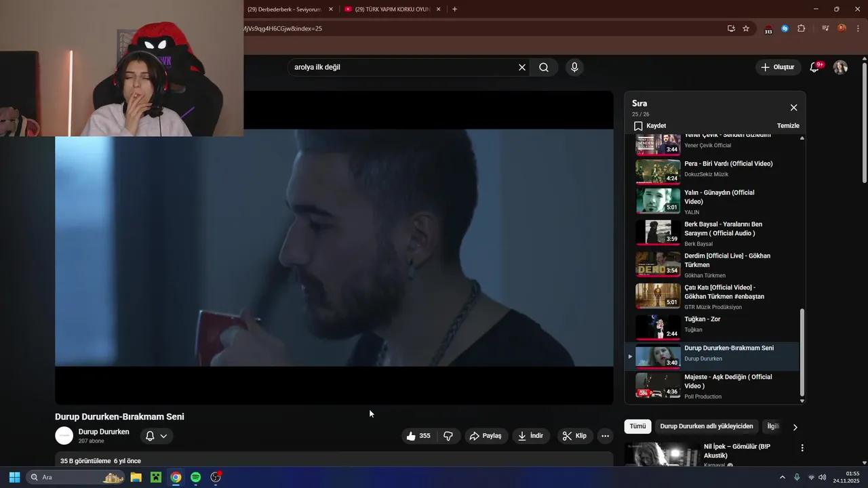The image size is (868, 488).
Task: Click Oluştur create button
Action: click(x=778, y=67)
